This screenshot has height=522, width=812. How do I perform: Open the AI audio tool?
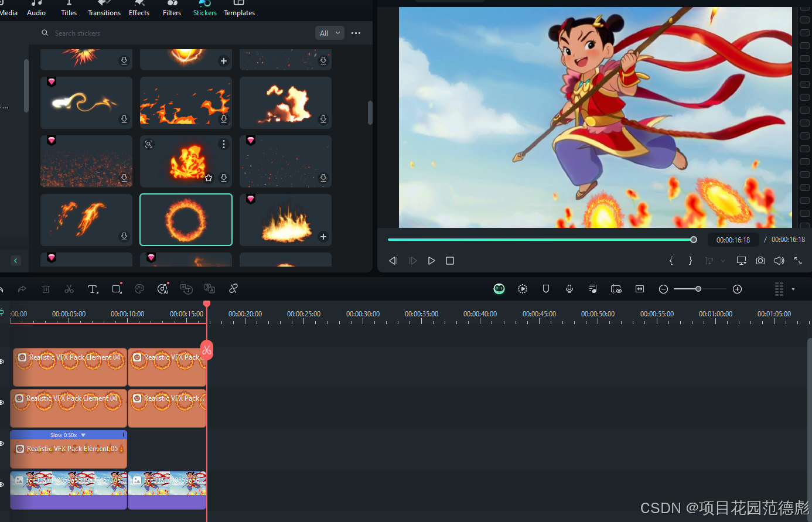pos(163,288)
